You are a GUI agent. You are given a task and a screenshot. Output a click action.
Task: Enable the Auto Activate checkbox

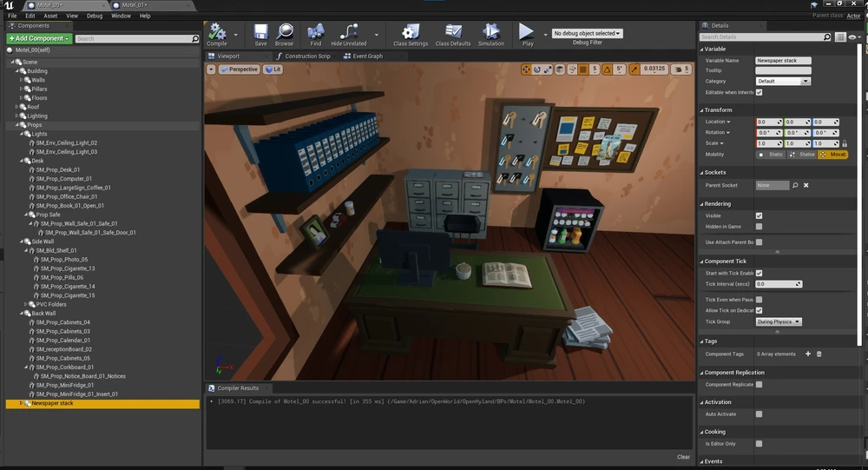tap(759, 414)
